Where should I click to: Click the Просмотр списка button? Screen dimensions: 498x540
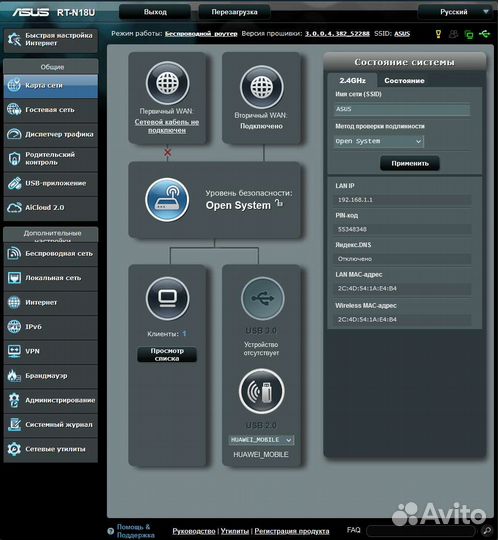click(x=167, y=354)
